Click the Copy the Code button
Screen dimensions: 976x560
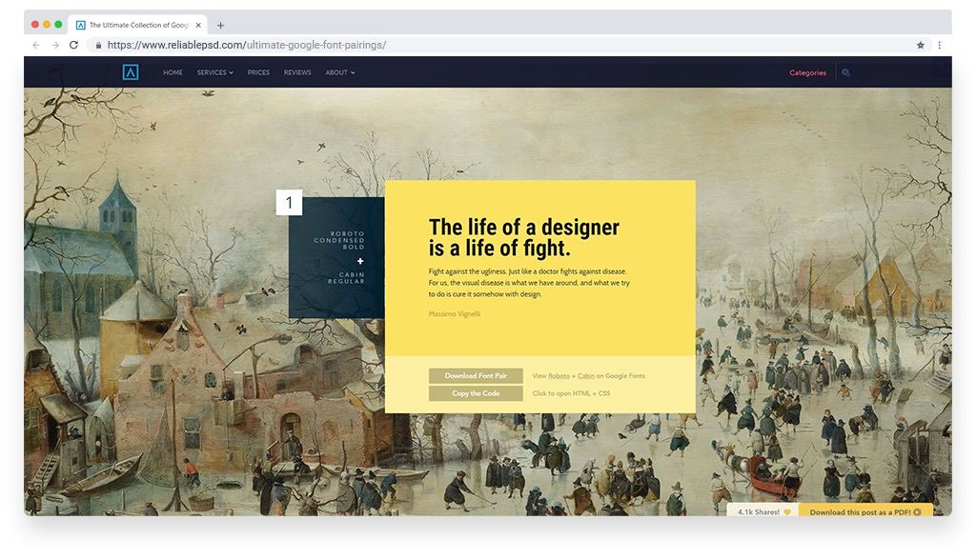[476, 393]
